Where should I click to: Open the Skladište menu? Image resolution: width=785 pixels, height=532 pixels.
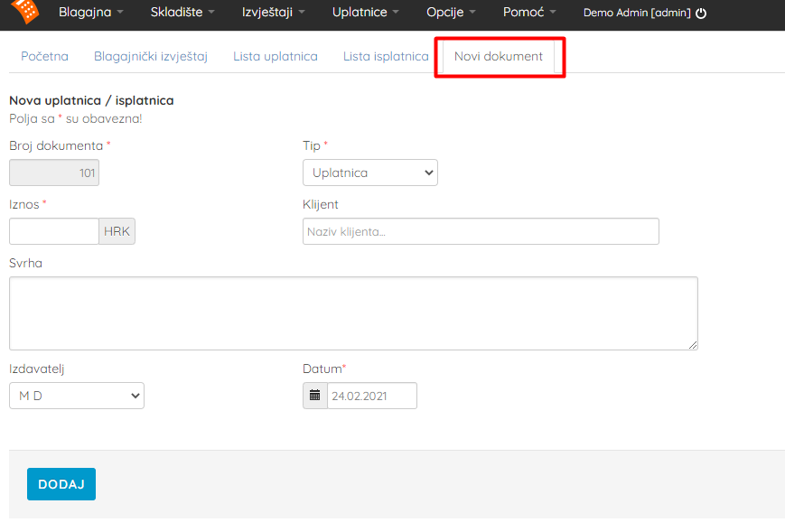point(182,12)
